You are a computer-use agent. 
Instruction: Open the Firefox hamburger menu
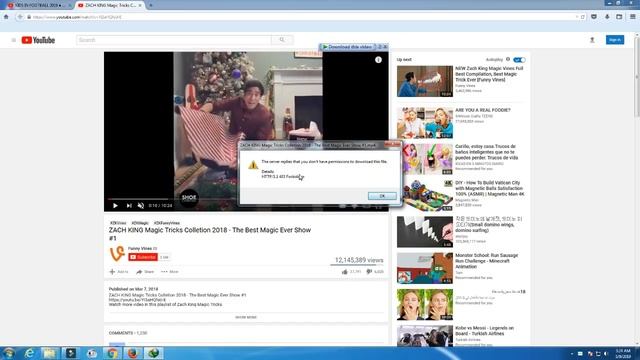click(633, 17)
